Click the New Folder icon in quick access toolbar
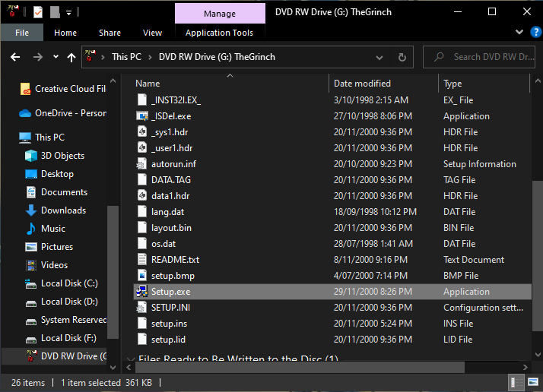Screen dimensions: 543x392 [55, 12]
